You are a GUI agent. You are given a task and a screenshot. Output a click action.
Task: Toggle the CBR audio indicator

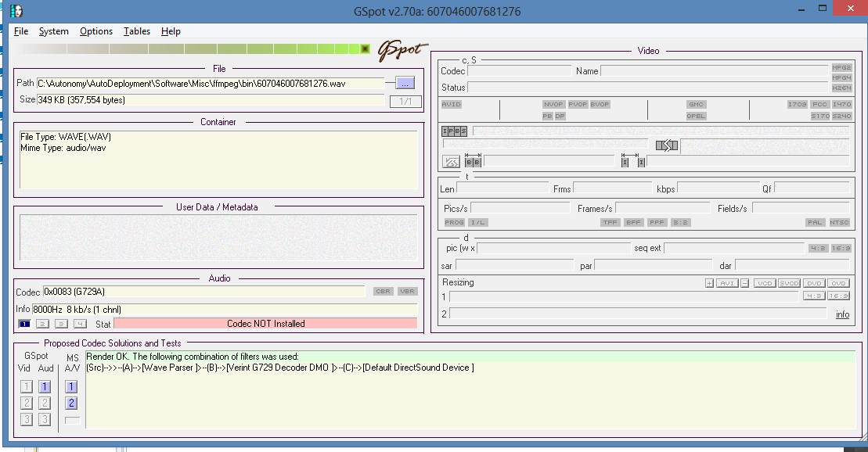383,291
